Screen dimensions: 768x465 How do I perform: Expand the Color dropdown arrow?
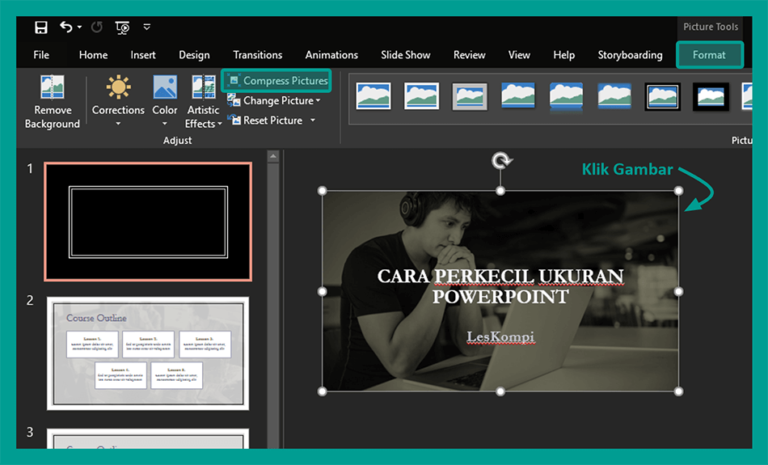coord(165,124)
